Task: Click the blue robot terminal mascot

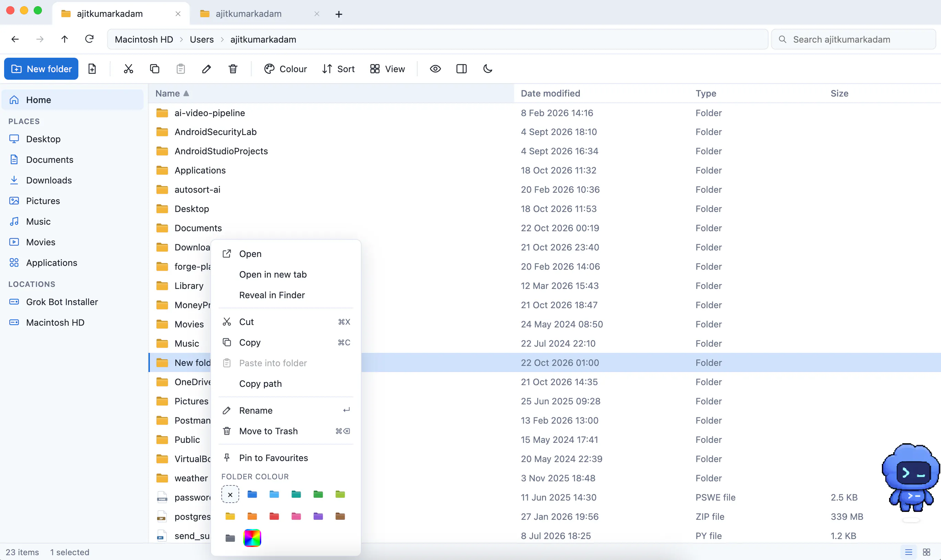Action: point(911,478)
